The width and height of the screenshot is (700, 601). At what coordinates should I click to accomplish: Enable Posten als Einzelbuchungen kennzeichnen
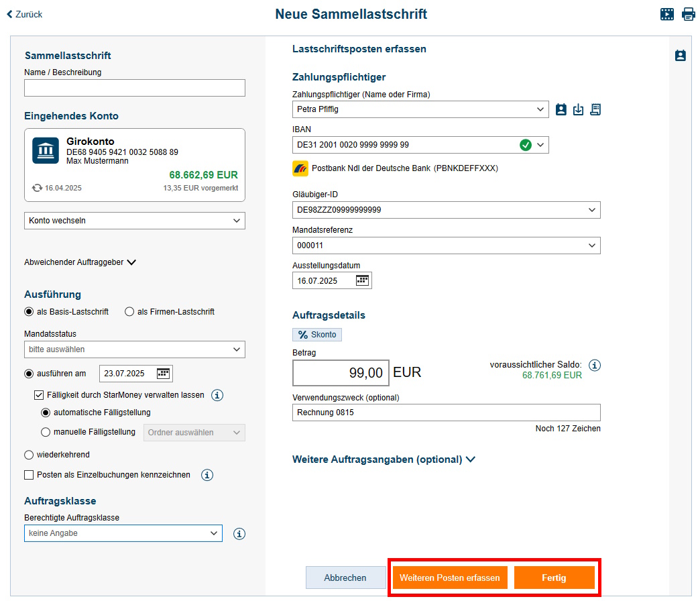(29, 475)
